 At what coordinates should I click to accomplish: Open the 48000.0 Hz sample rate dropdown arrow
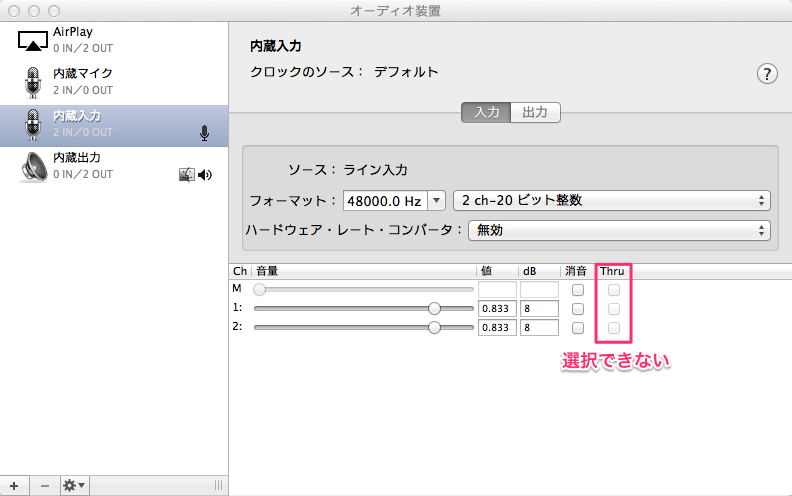tap(436, 201)
